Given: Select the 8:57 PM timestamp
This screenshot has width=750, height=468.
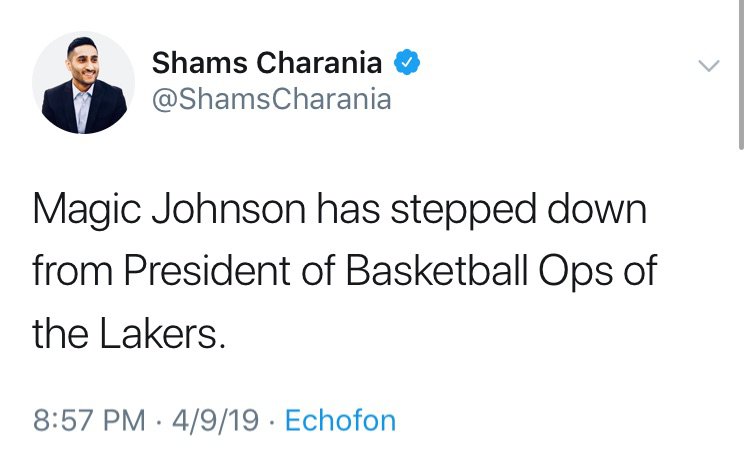Looking at the screenshot, I should 89,421.
